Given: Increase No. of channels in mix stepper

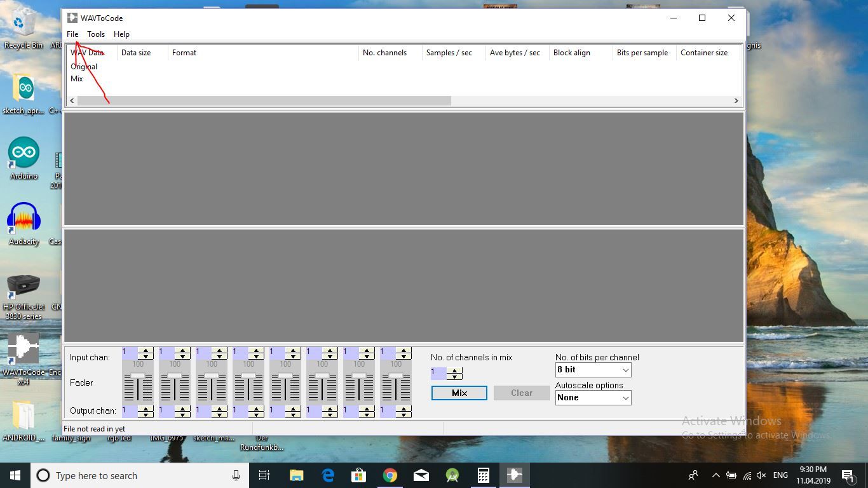Looking at the screenshot, I should tap(454, 370).
